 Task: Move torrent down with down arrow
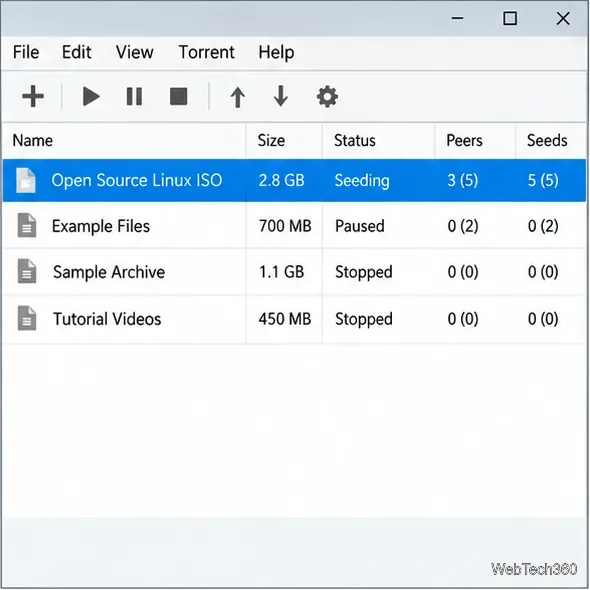click(281, 96)
